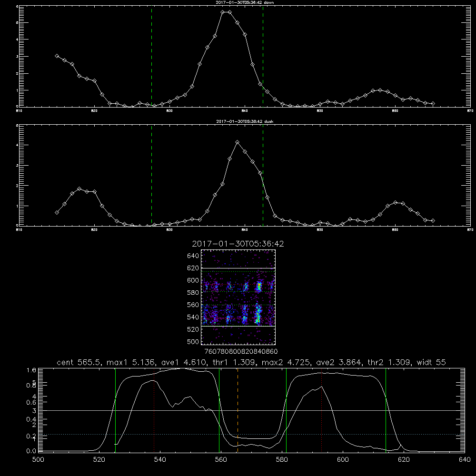476x476 pixels.
Task: Click the solid green line near 525 in bottom plot
Action: [x=115, y=410]
